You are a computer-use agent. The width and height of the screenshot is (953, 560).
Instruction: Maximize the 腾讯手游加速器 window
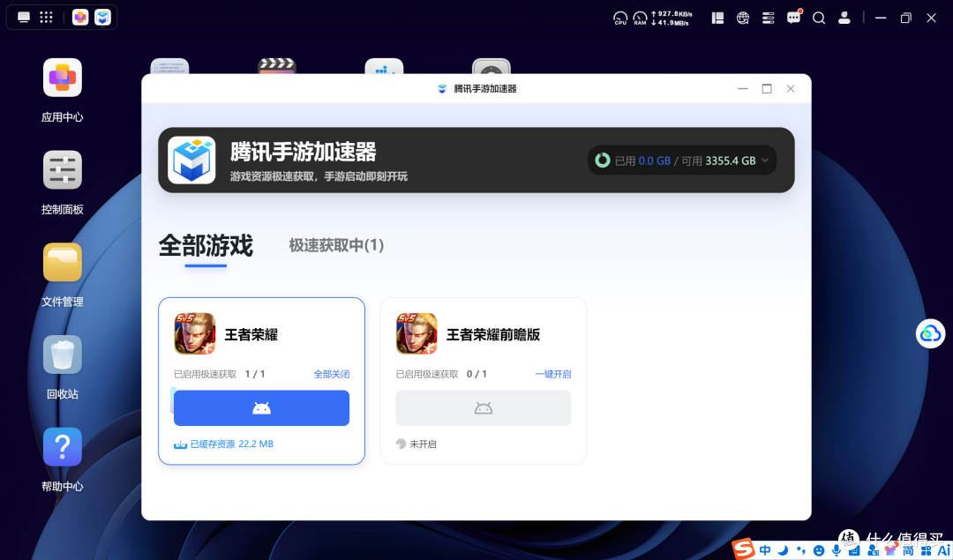tap(767, 89)
